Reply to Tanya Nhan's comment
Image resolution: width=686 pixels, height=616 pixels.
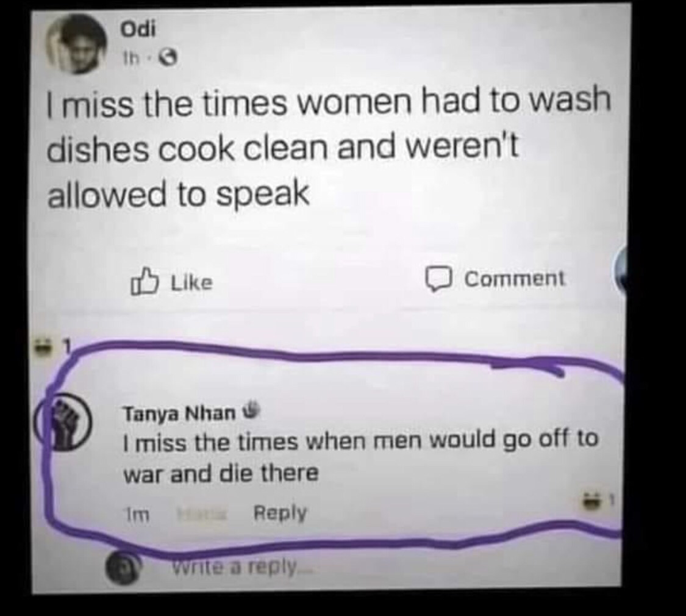(279, 513)
